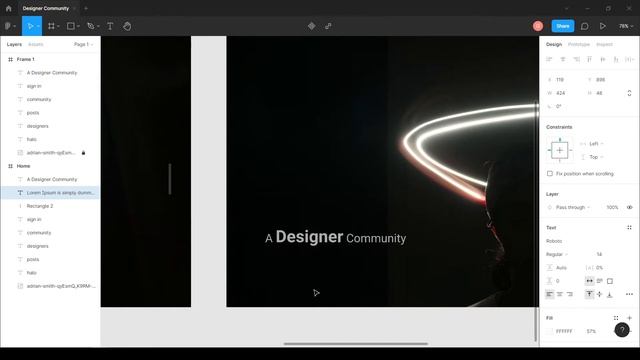640x360 pixels.
Task: Open Frame tool options dropdown arrow
Action: [x=58, y=27]
